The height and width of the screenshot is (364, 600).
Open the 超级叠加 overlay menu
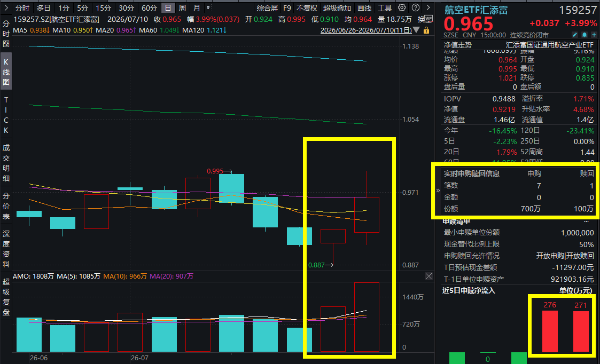[337, 7]
